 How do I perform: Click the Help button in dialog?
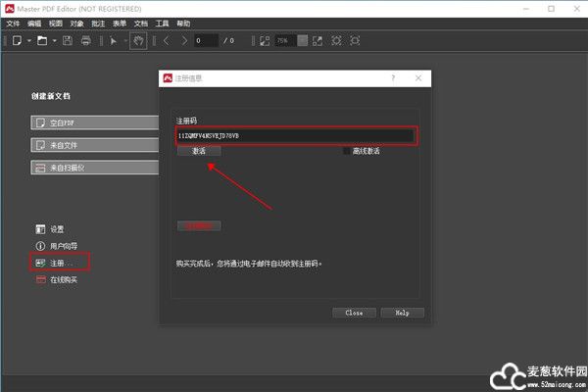click(402, 313)
